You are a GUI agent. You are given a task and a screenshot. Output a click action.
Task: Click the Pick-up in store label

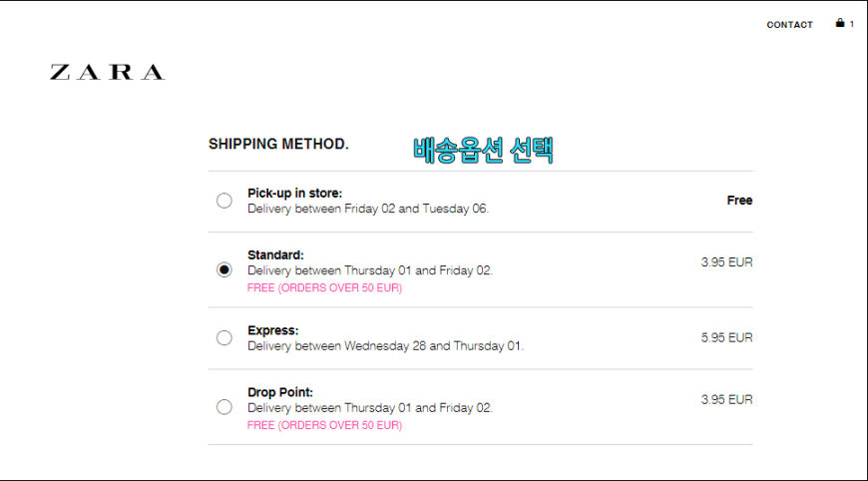pyautogui.click(x=294, y=194)
